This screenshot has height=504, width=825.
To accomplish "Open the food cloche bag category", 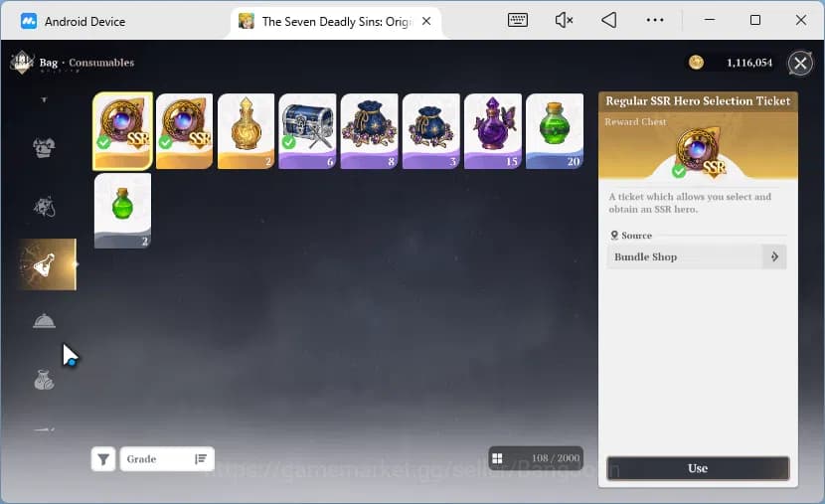I will coord(44,321).
